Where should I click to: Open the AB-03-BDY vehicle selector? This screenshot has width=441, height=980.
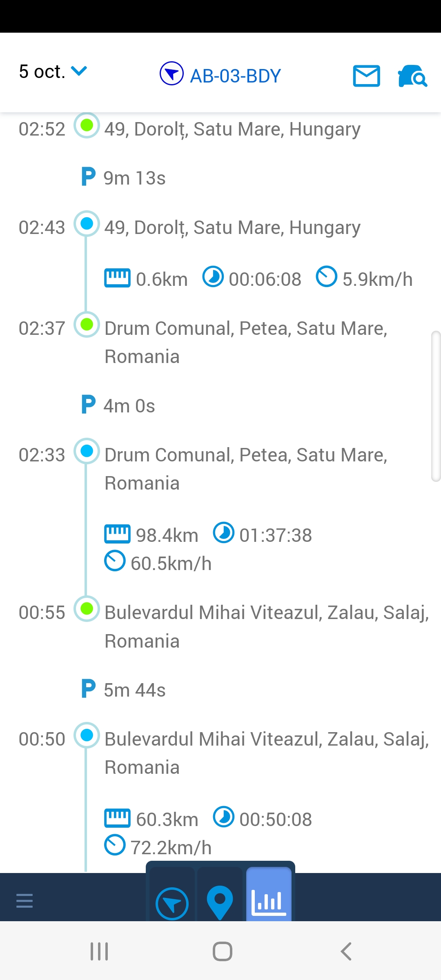236,76
